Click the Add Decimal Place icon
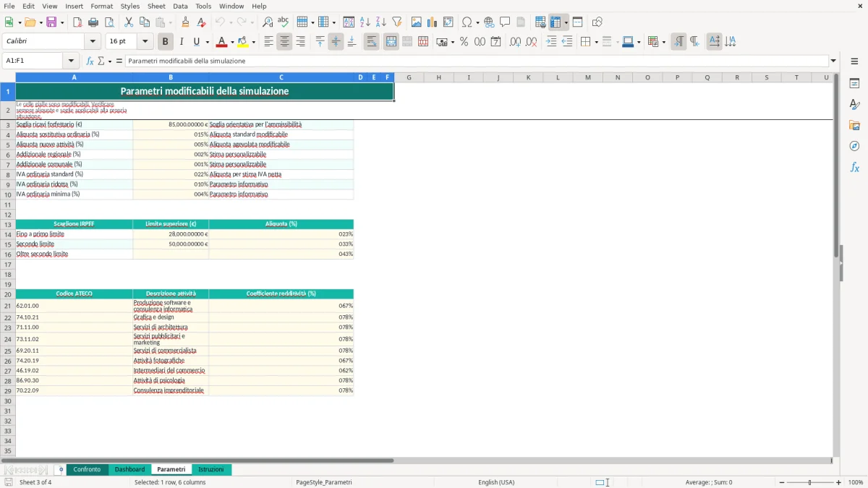This screenshot has height=488, width=868. (x=515, y=42)
